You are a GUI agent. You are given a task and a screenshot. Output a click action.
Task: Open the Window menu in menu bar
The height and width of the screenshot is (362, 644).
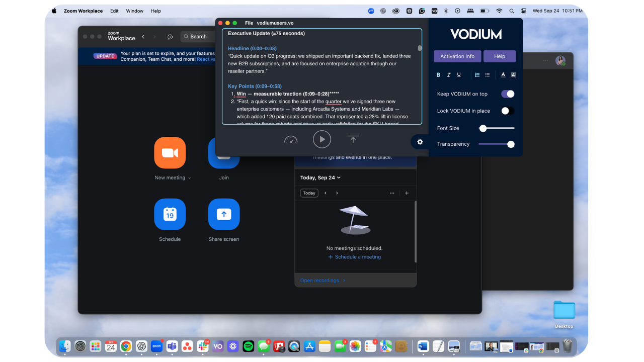(134, 11)
